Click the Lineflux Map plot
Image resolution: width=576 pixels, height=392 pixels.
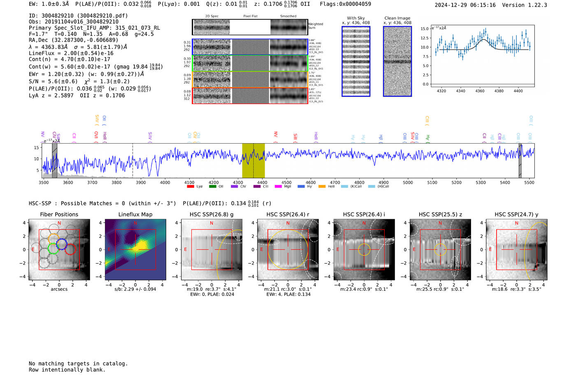[135, 250]
